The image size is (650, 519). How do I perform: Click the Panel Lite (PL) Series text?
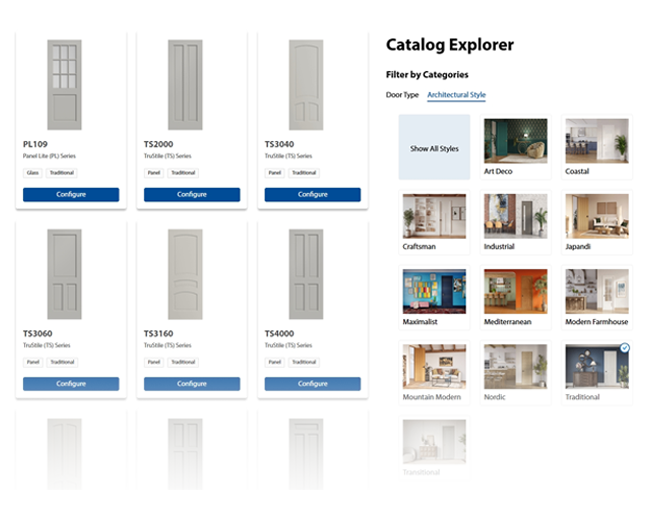49,156
